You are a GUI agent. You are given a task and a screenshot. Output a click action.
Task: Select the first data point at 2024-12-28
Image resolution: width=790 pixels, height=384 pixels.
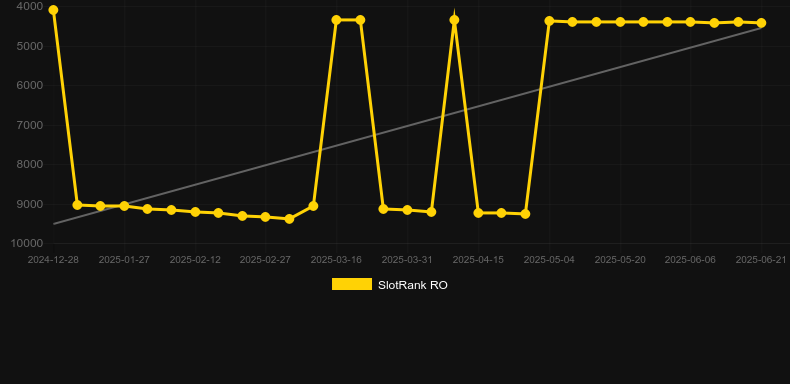point(53,10)
